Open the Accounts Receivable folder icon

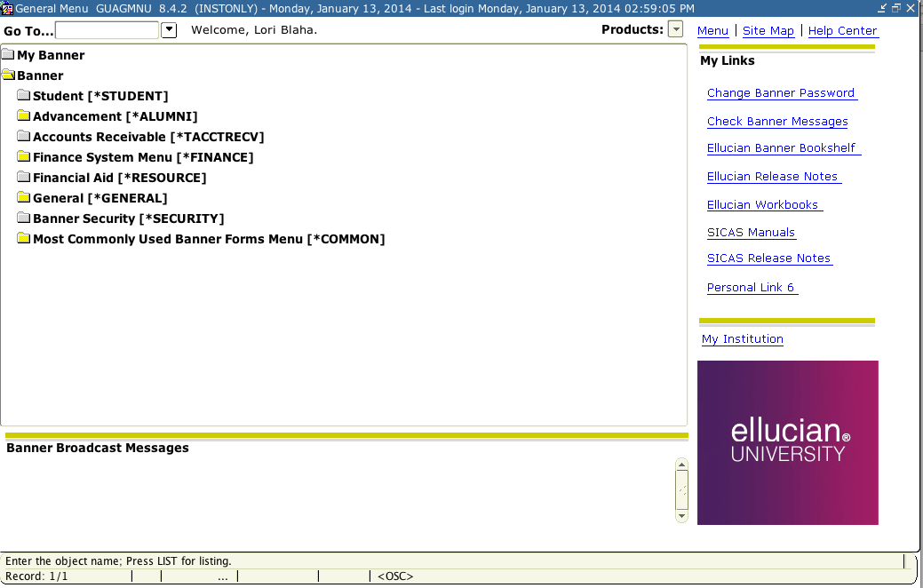tap(24, 137)
